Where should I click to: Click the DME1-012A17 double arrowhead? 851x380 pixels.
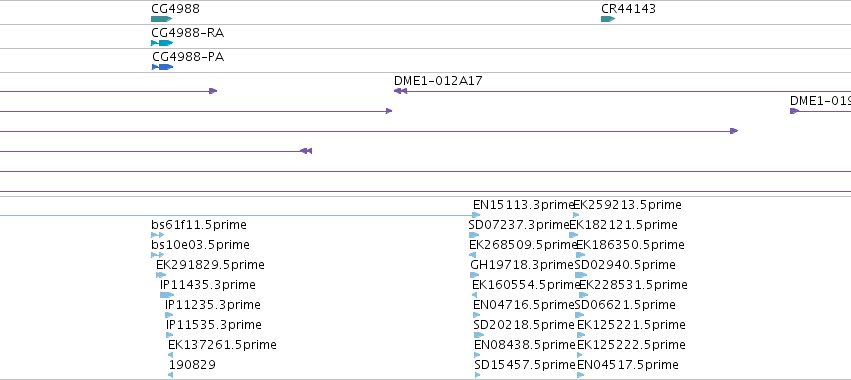coord(401,91)
